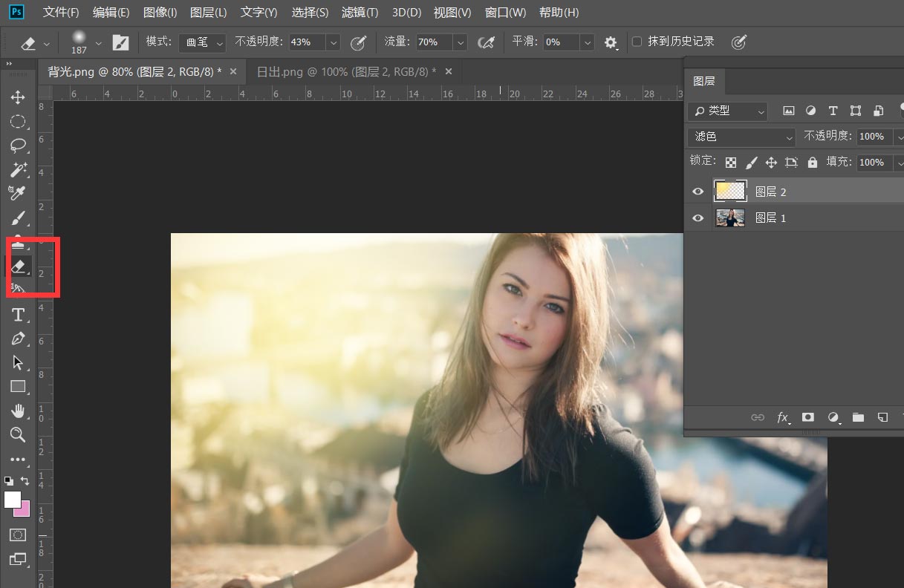Select the Move tool
Screen dimensions: 904x588
[x=18, y=97]
